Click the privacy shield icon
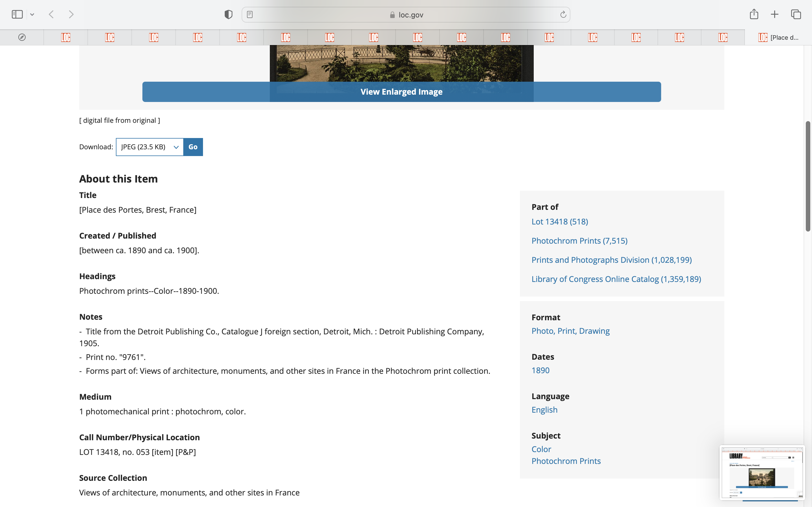The image size is (812, 507). 228,14
